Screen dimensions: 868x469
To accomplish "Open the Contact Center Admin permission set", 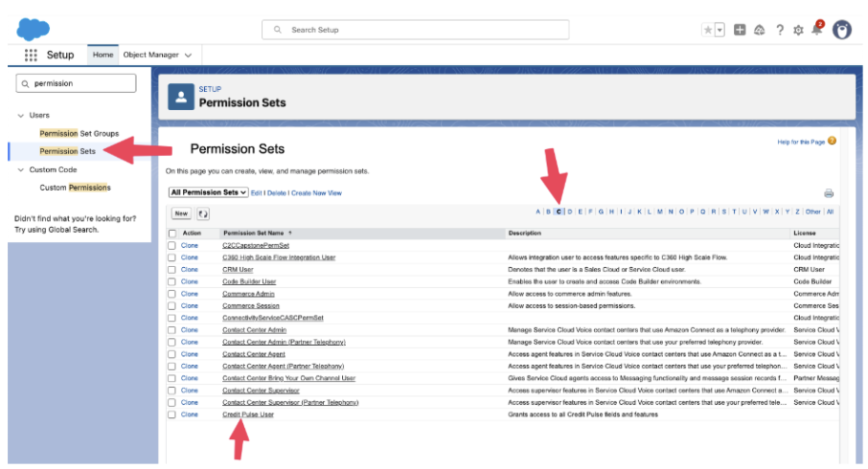I will [255, 329].
